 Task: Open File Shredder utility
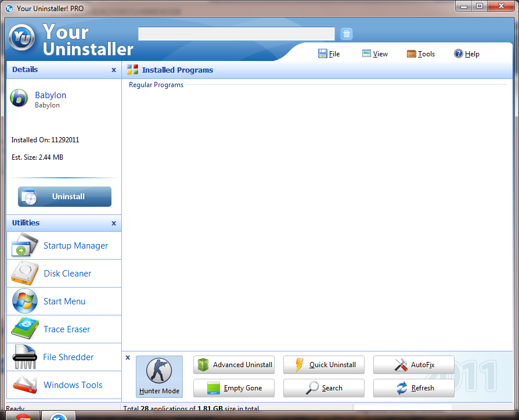coord(64,357)
